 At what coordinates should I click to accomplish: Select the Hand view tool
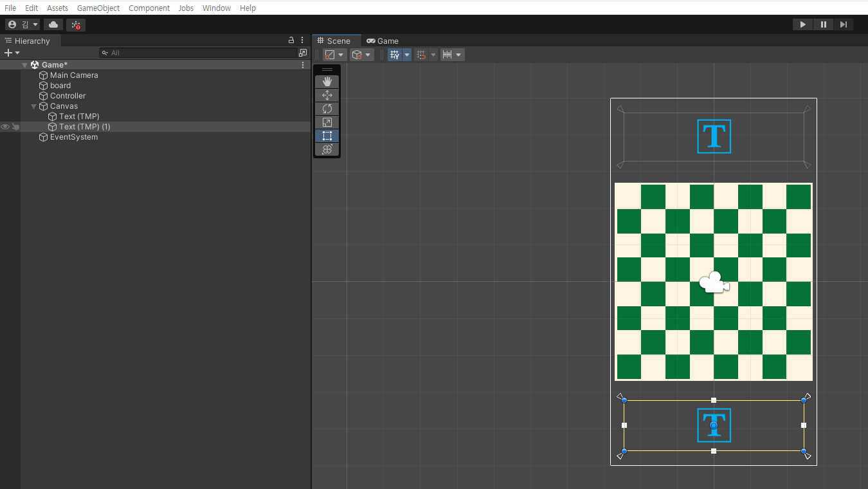tap(327, 82)
